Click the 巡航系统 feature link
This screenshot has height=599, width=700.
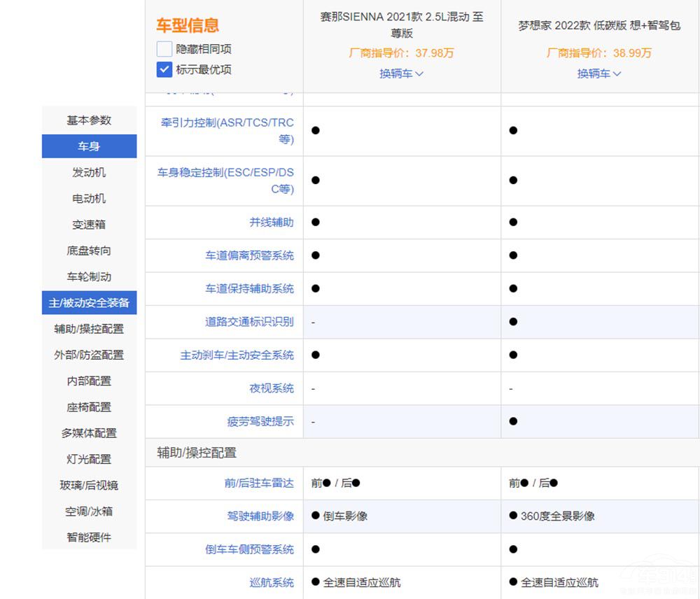pos(272,582)
